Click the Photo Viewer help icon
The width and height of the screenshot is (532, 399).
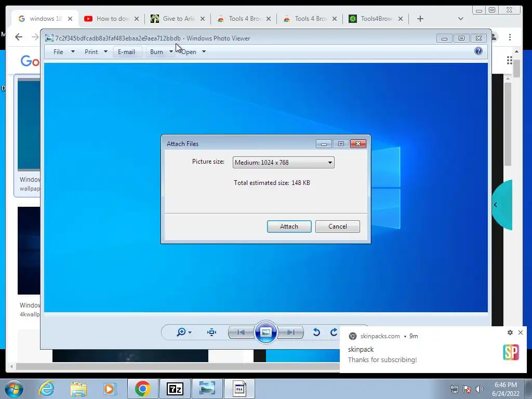tap(478, 51)
